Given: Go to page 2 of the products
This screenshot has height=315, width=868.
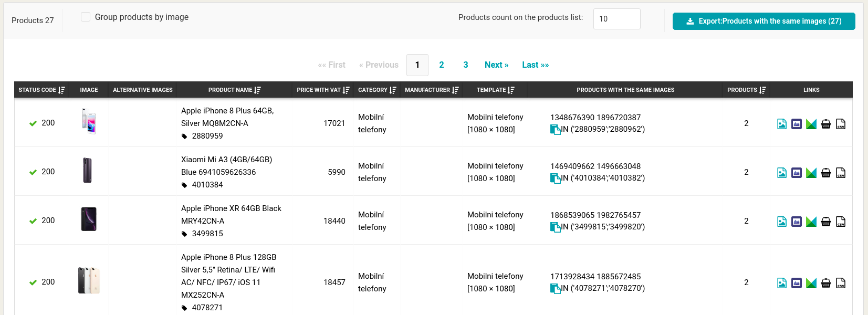Looking at the screenshot, I should (442, 65).
